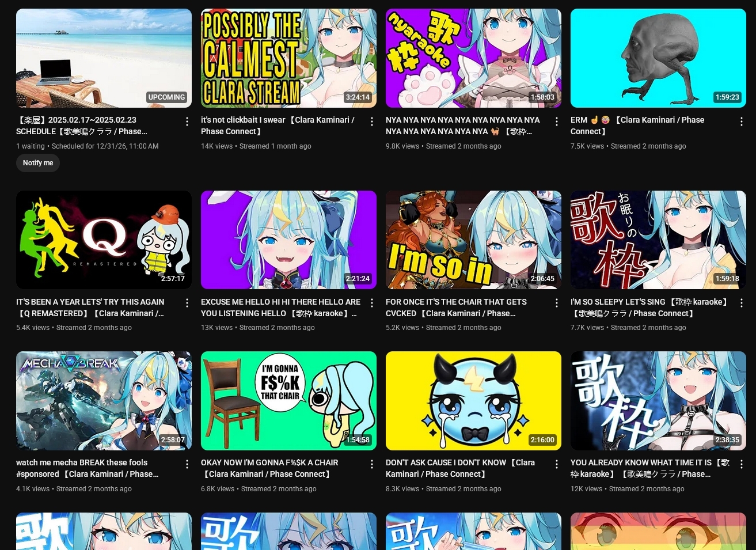Image resolution: width=756 pixels, height=550 pixels.
Task: Click "9.8K views • Streamed 2 months ago" text
Action: tap(443, 146)
